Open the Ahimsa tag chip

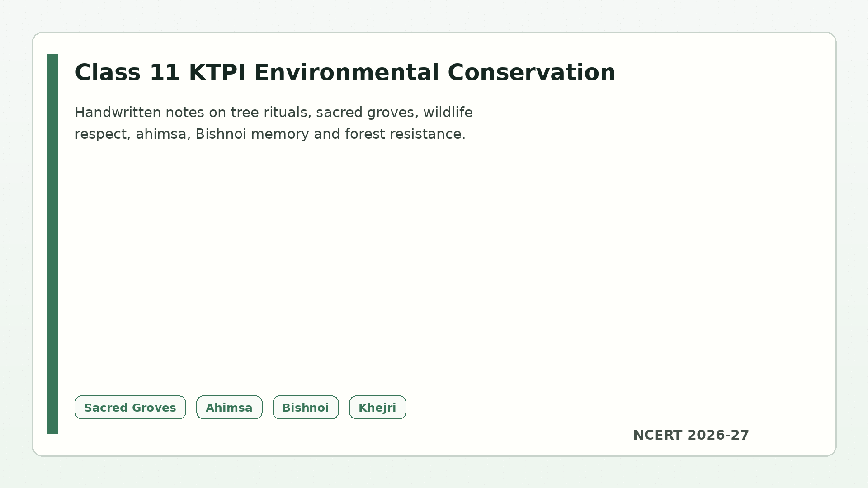pyautogui.click(x=229, y=408)
